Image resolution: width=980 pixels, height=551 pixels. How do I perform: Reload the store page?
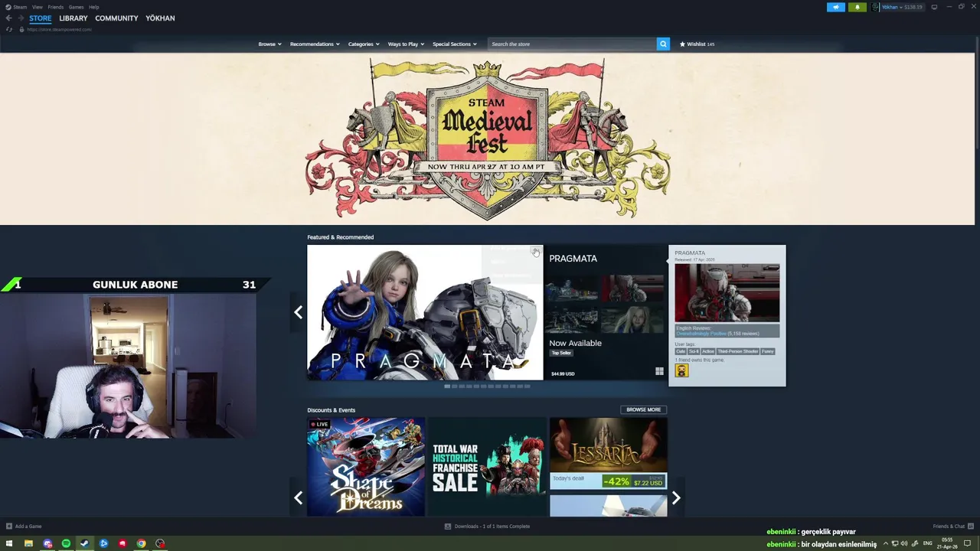[x=9, y=29]
